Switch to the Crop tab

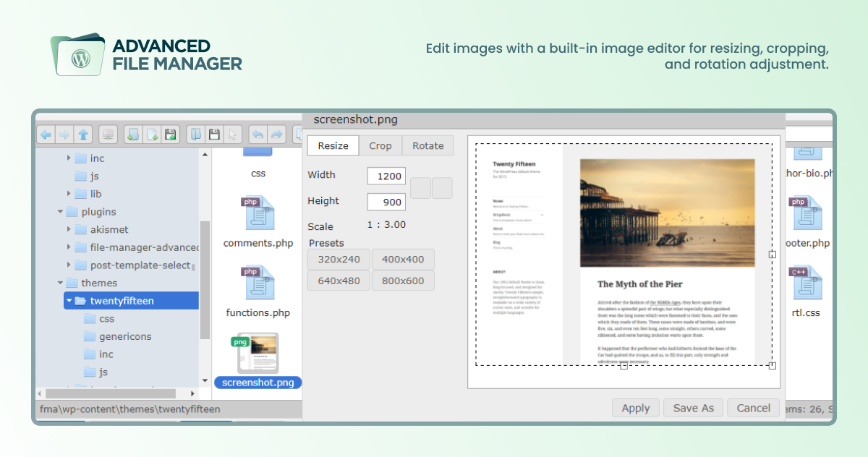tap(380, 146)
